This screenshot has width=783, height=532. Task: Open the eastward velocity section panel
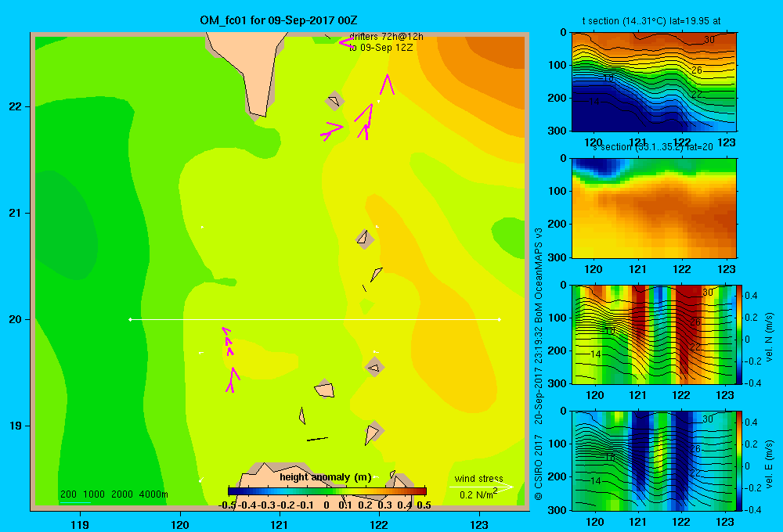click(x=654, y=461)
